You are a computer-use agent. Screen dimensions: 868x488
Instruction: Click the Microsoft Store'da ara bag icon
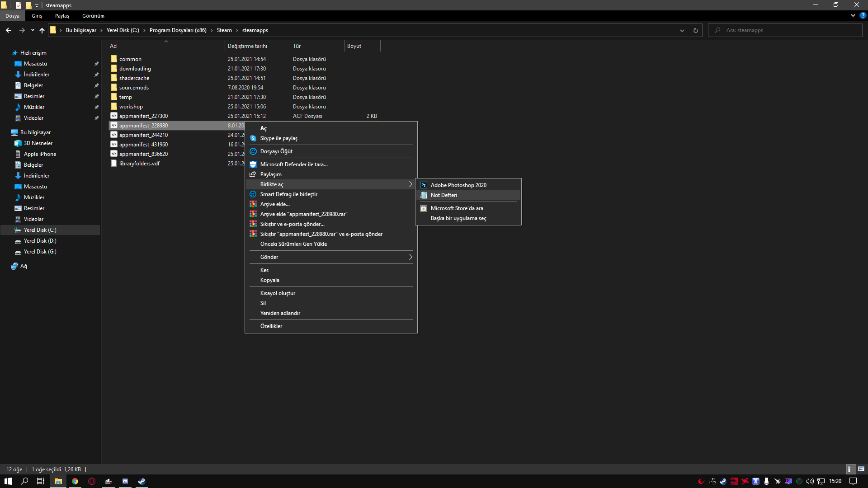pyautogui.click(x=424, y=208)
